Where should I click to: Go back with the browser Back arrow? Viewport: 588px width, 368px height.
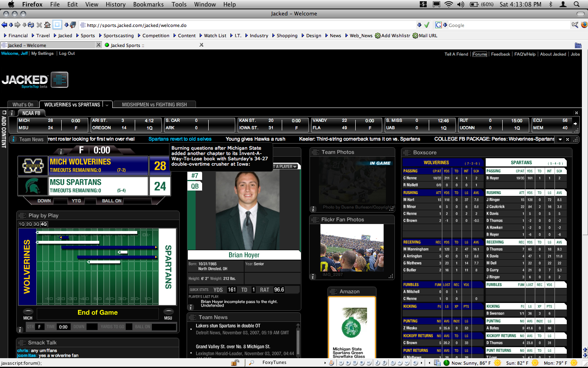click(x=4, y=25)
